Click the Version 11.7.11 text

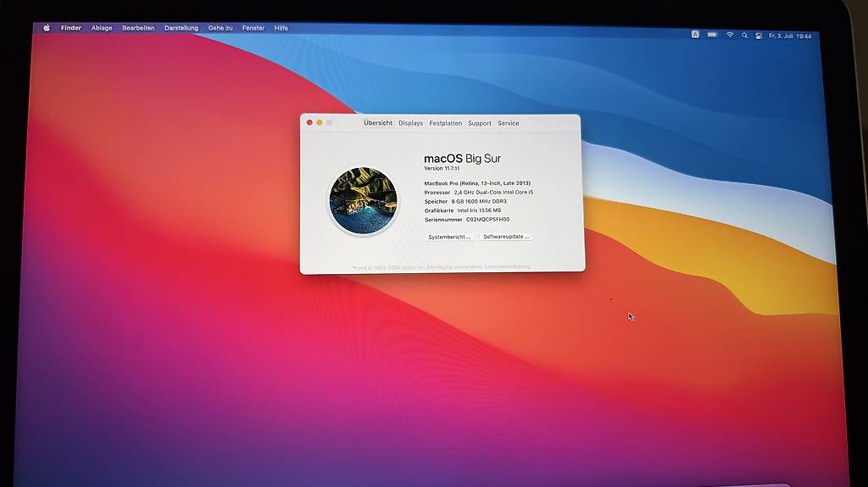coord(442,168)
